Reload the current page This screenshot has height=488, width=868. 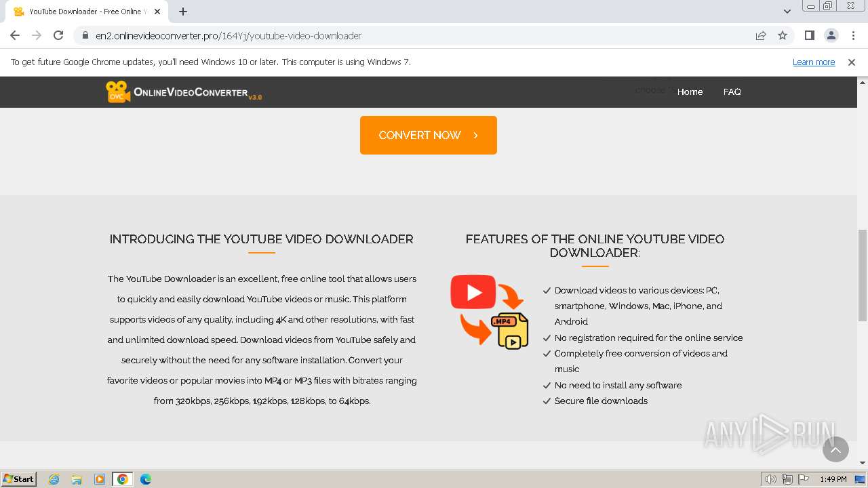tap(58, 35)
